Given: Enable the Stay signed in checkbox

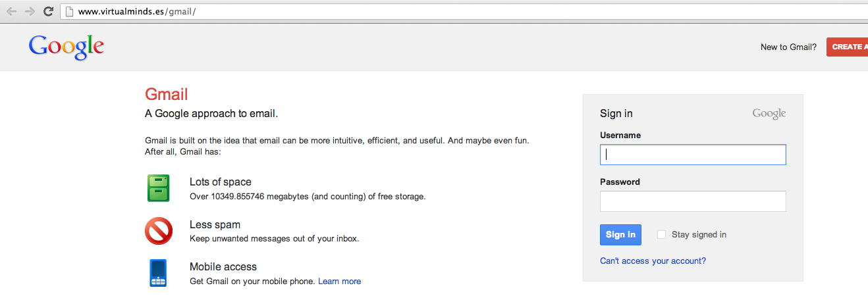Looking at the screenshot, I should tap(661, 235).
